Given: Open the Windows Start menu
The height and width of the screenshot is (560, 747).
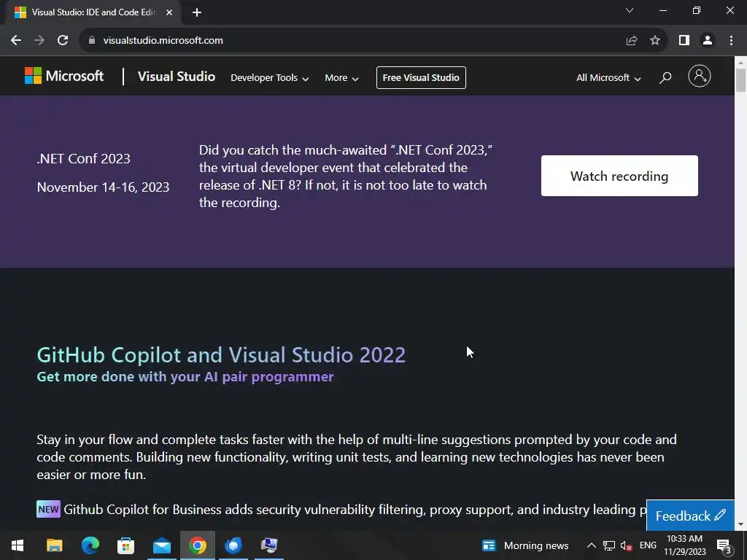Looking at the screenshot, I should click(18, 545).
